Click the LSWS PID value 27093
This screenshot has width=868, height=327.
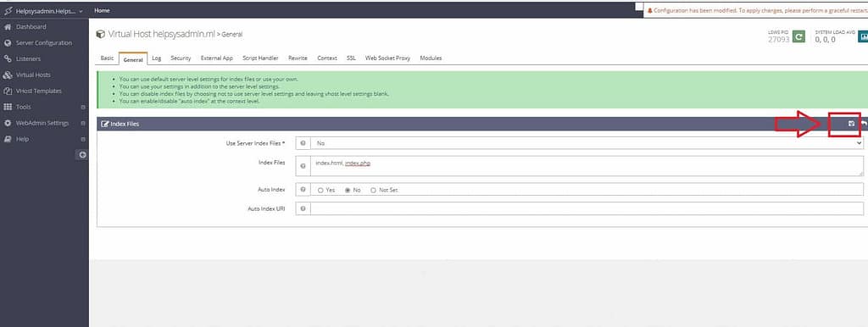point(778,40)
